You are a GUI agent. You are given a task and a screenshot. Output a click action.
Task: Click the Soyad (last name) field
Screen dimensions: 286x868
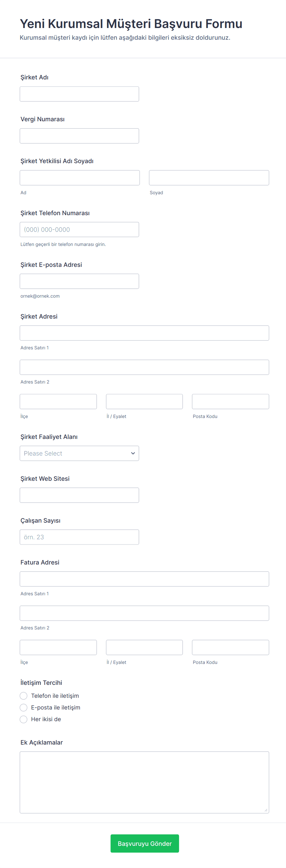209,178
